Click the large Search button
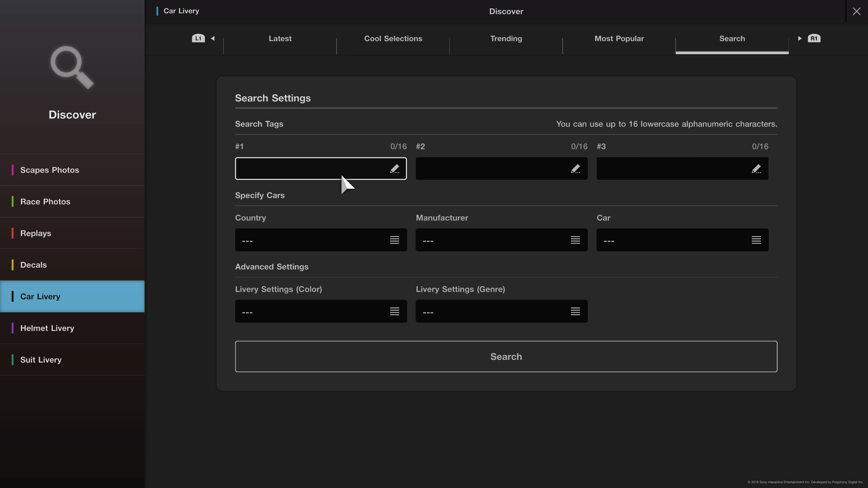The width and height of the screenshot is (868, 488). pyautogui.click(x=506, y=356)
